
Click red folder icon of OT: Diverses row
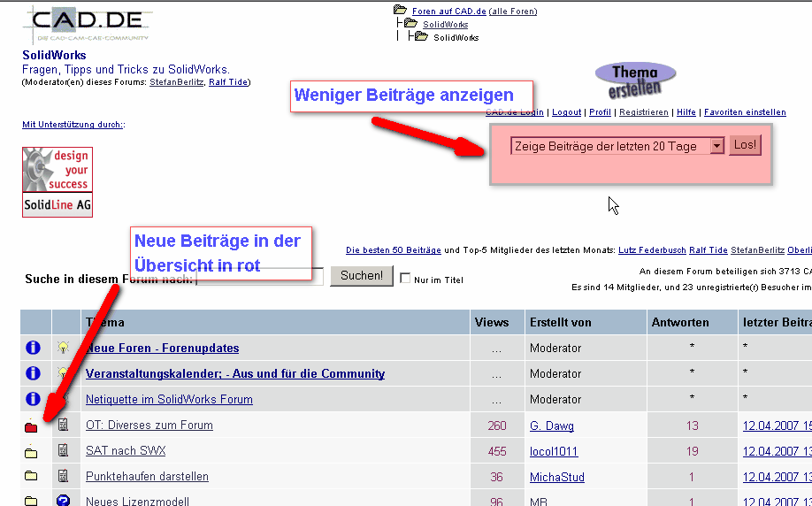tap(31, 426)
